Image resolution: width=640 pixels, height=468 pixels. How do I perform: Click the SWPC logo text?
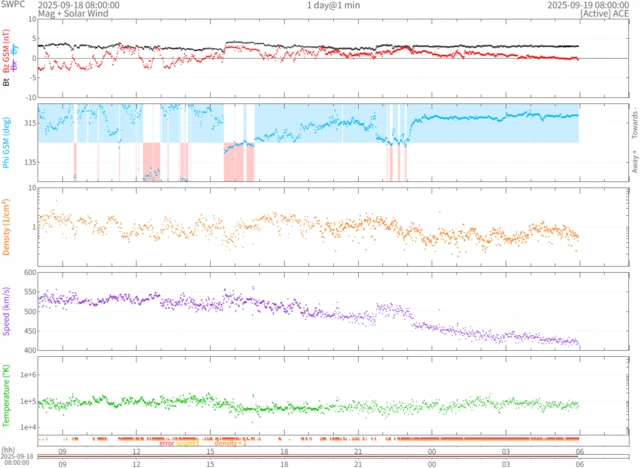(x=13, y=5)
